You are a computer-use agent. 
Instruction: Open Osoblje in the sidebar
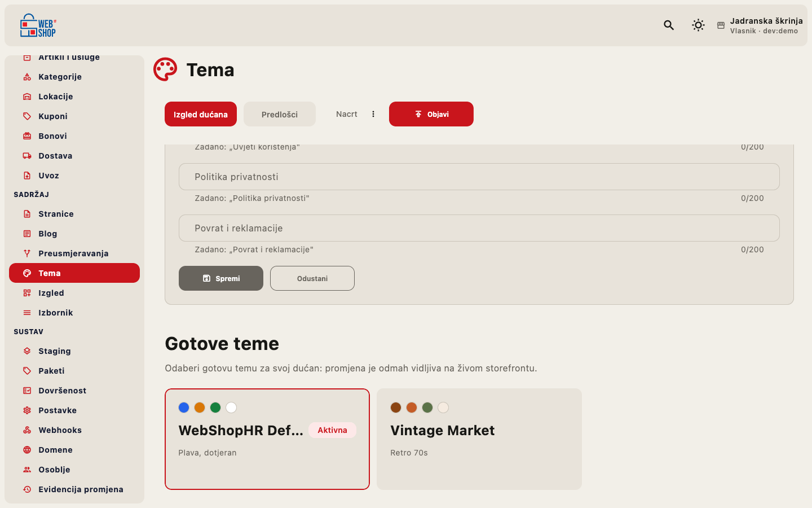click(74, 470)
